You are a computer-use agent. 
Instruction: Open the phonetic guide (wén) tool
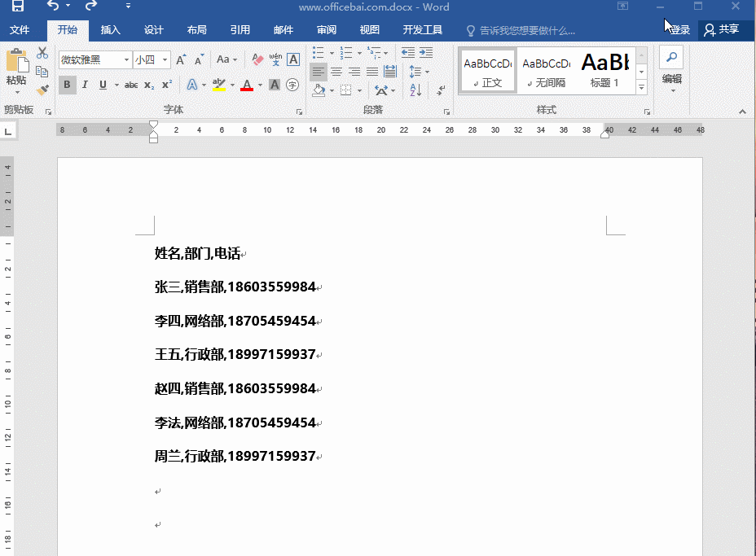pyautogui.click(x=275, y=59)
